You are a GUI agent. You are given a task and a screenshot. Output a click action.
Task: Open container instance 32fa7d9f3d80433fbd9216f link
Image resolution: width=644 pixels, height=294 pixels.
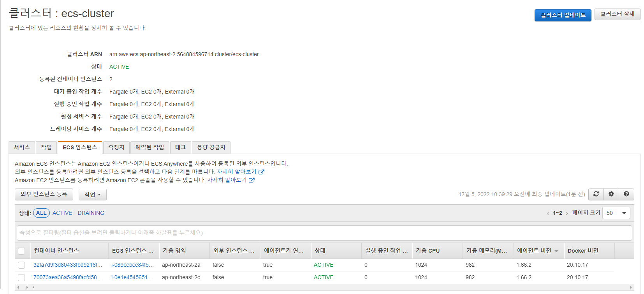[x=68, y=265]
